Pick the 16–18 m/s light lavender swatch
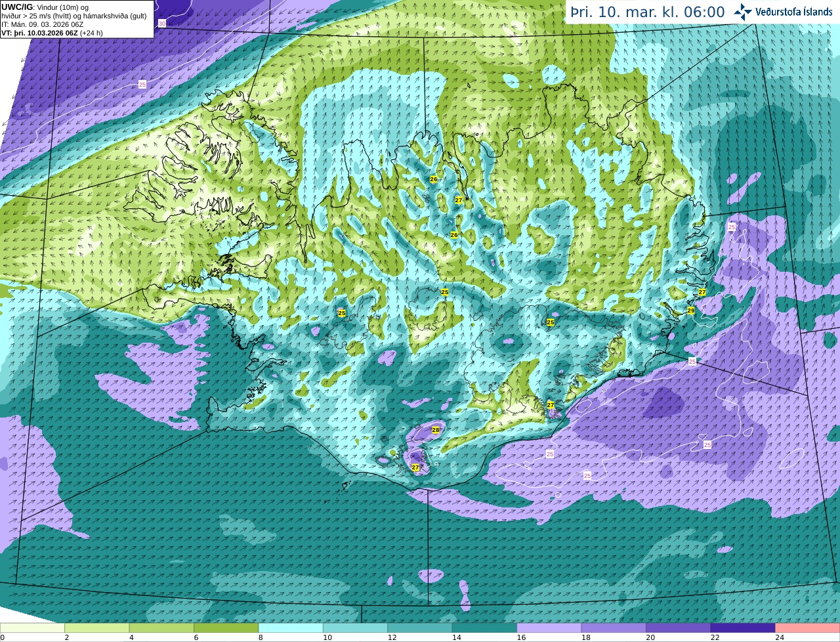 click(549, 628)
